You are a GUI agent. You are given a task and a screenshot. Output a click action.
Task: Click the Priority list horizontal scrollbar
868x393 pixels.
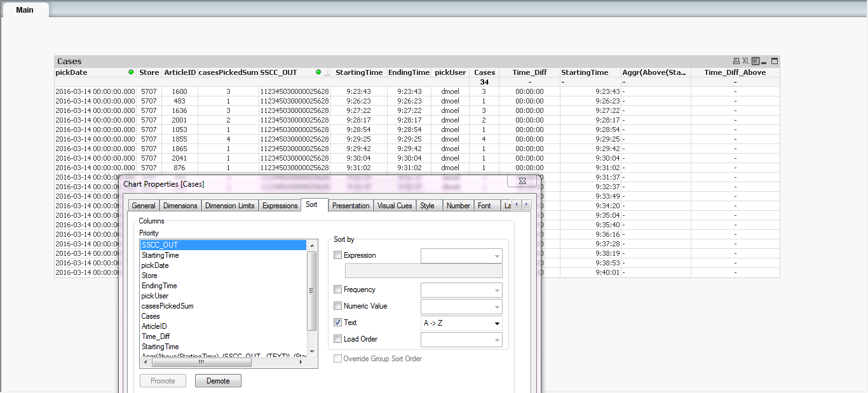pyautogui.click(x=201, y=363)
